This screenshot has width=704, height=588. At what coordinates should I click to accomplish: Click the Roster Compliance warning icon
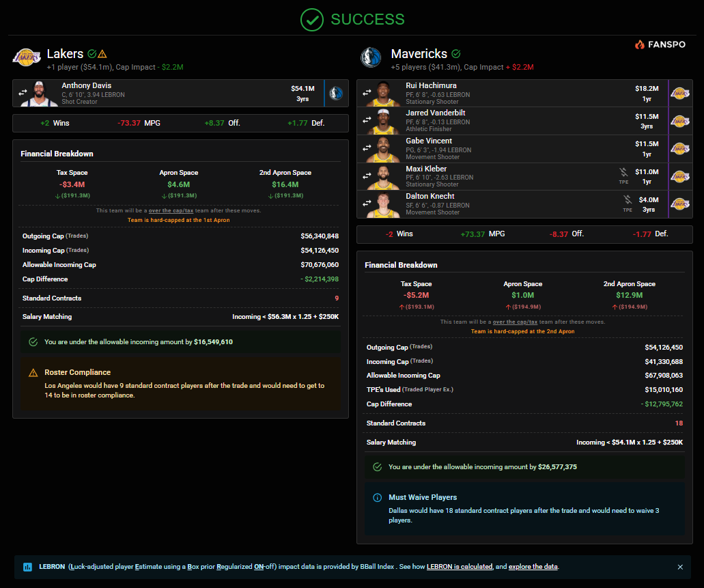33,373
